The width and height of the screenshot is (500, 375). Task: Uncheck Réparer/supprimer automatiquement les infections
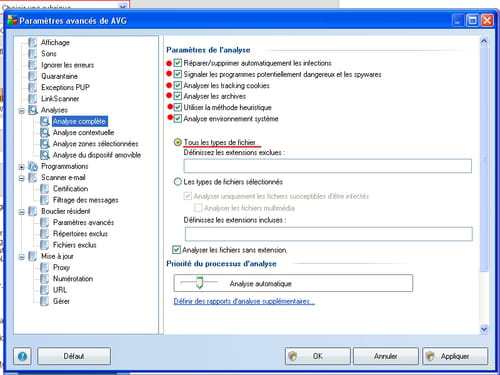click(x=178, y=63)
